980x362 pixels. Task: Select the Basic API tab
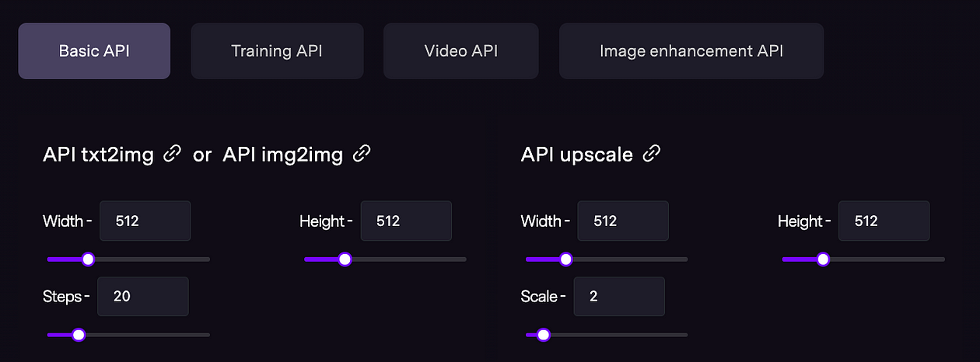94,51
